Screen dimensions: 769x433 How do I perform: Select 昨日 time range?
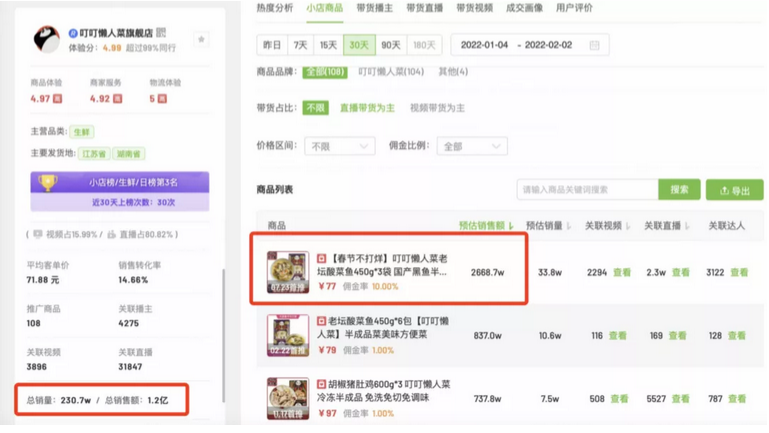[272, 45]
